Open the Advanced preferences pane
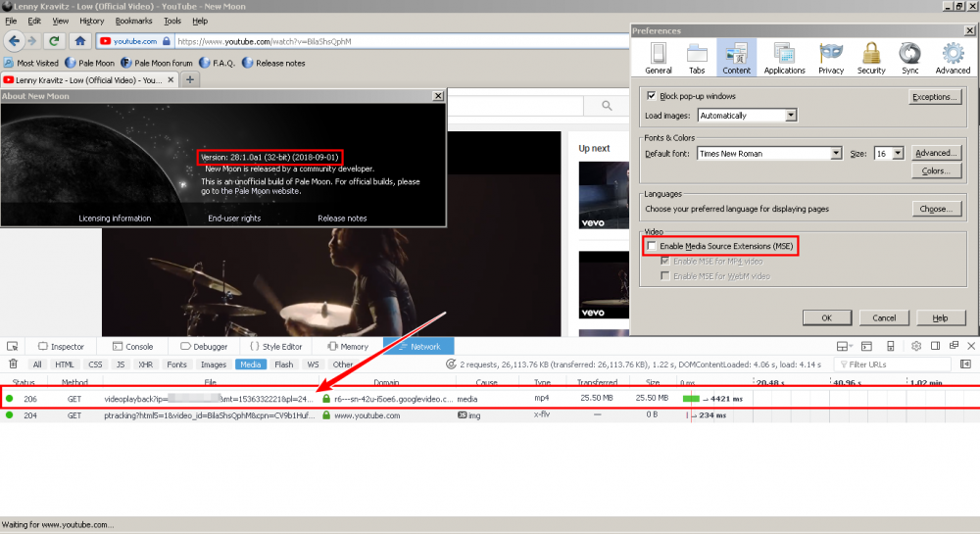980x534 pixels. [x=953, y=58]
